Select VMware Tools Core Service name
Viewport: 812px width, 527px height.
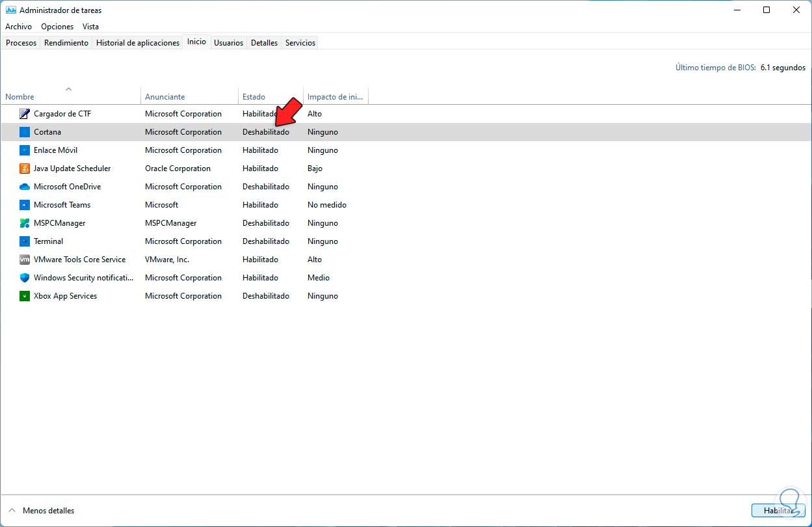click(x=79, y=260)
